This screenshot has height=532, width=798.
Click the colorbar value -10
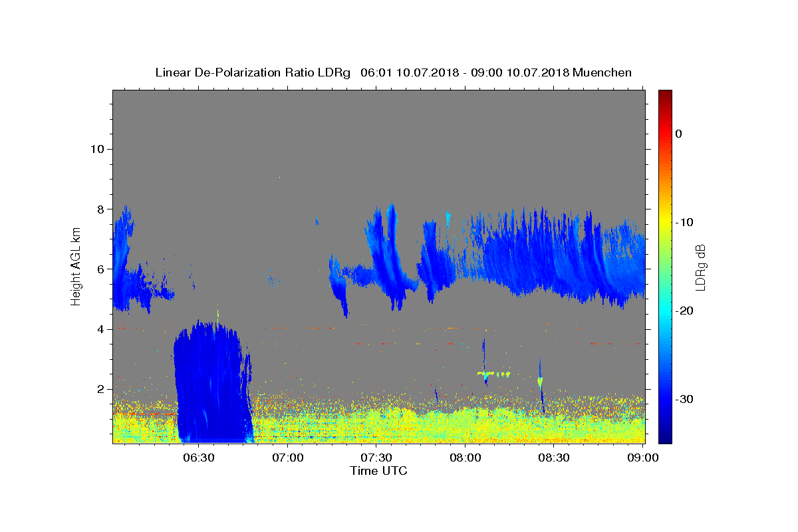686,222
